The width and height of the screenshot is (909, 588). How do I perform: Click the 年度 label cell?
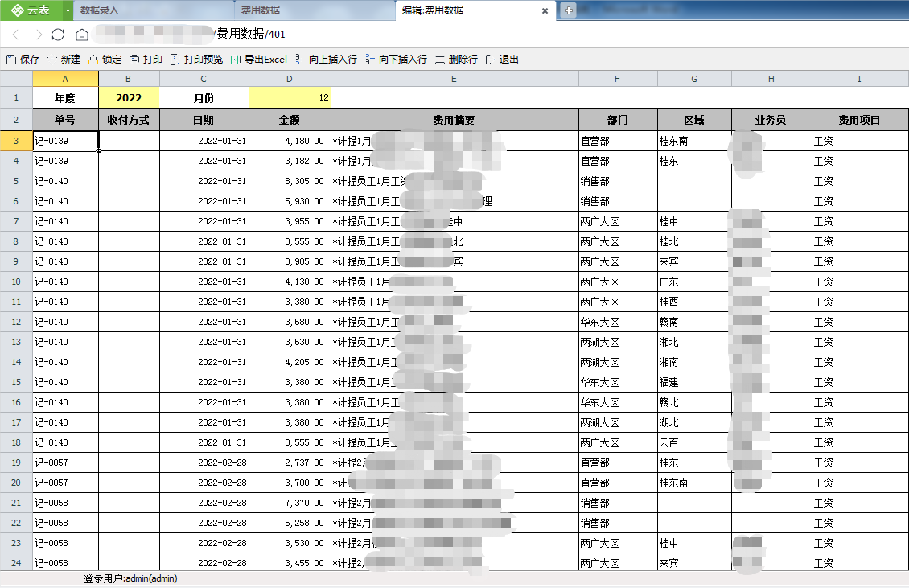click(x=65, y=98)
